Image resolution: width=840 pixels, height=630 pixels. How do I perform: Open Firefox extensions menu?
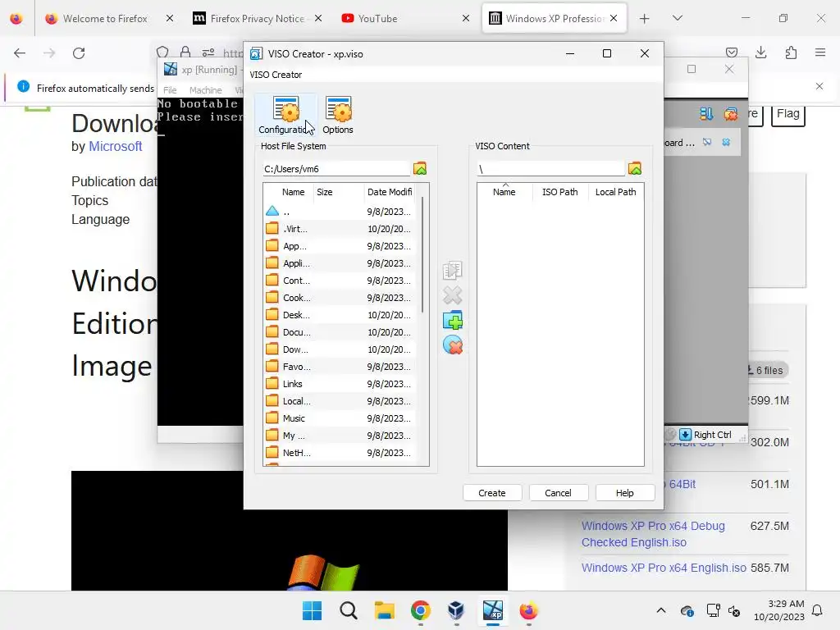coord(791,52)
